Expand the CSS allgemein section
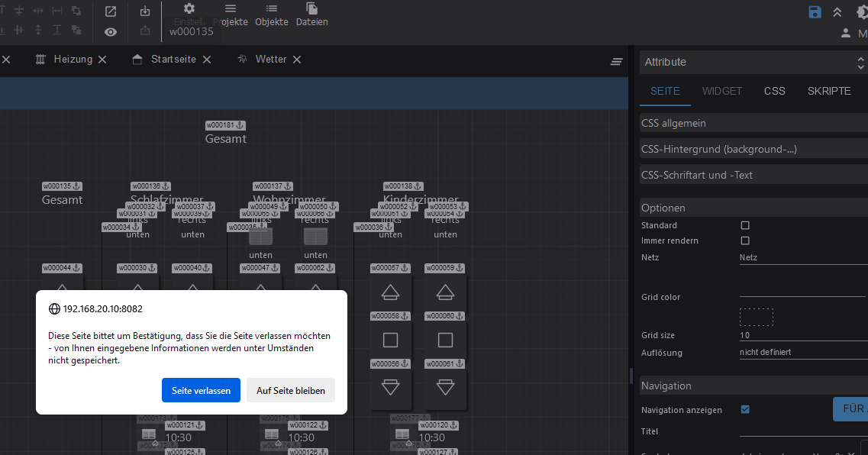This screenshot has width=868, height=455. (752, 123)
